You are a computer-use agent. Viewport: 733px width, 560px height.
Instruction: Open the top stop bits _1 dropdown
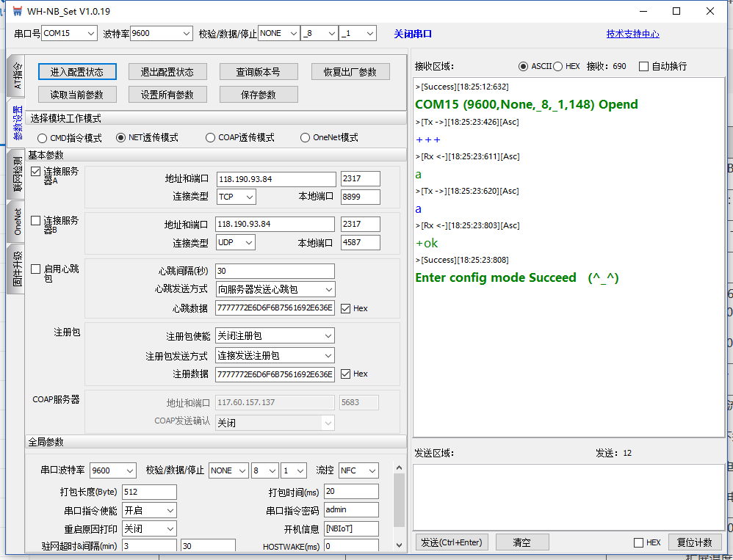(358, 34)
